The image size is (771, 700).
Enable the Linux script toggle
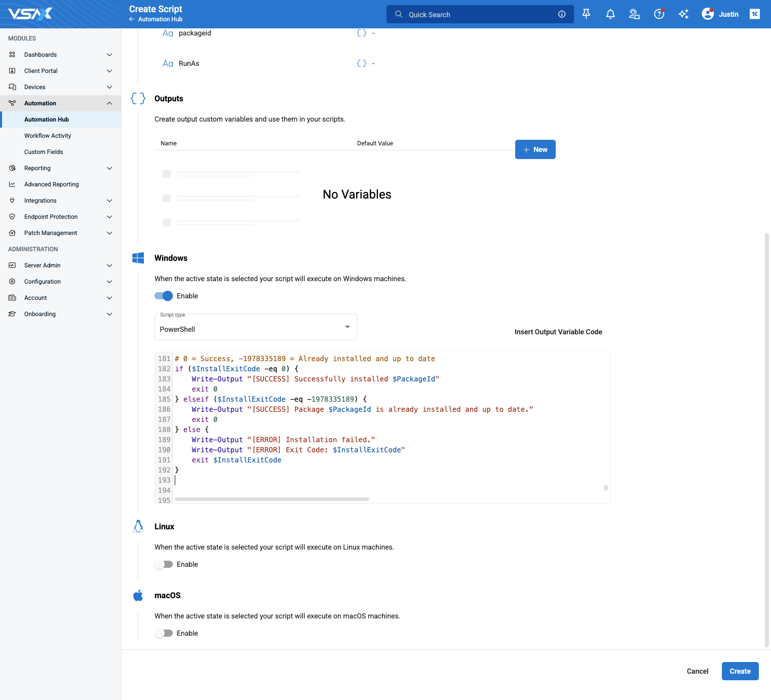[164, 564]
